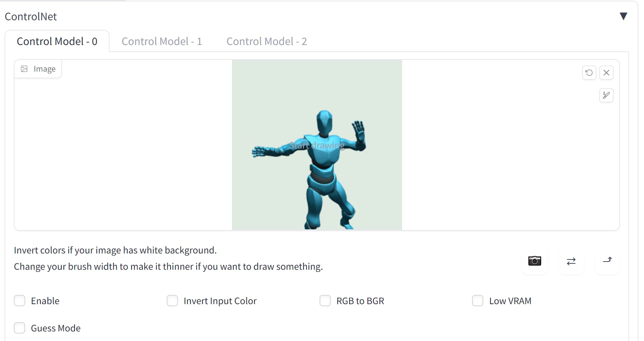644x341 pixels.
Task: Open the Control Model - 2 tab
Action: pyautogui.click(x=267, y=41)
